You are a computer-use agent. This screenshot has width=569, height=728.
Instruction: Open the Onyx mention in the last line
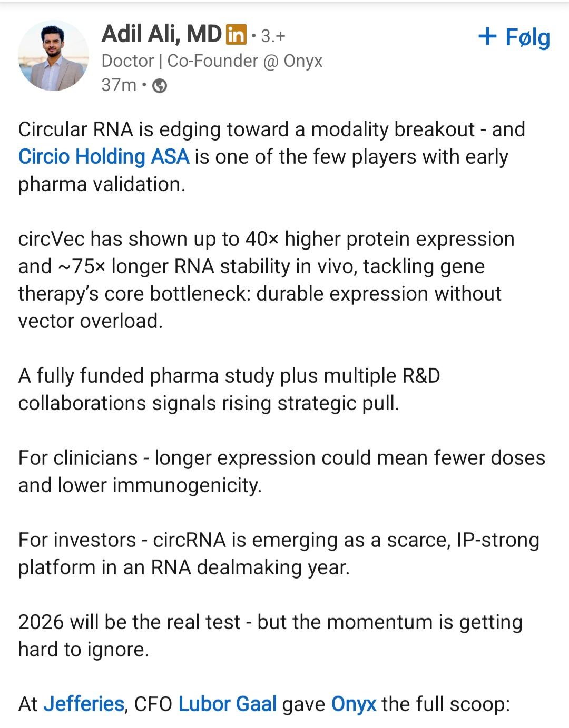(354, 704)
